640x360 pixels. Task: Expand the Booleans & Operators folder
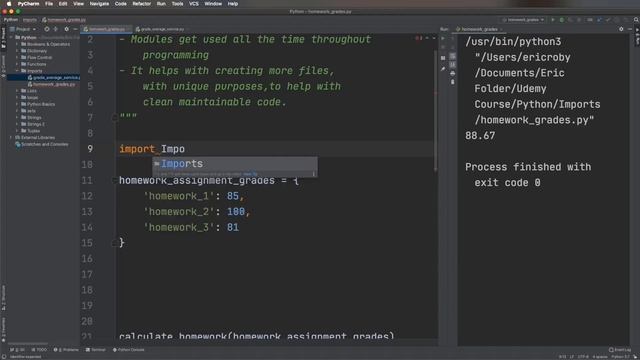tap(17, 44)
